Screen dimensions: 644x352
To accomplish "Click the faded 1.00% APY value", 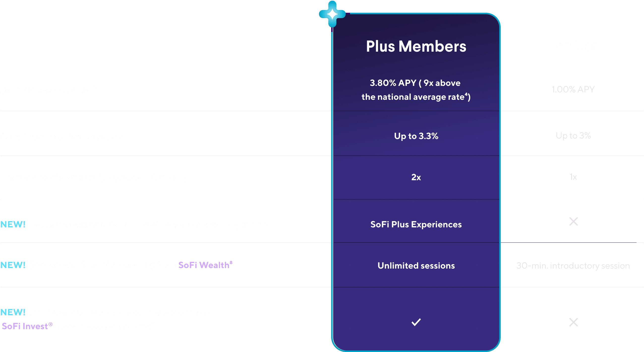I will [573, 89].
